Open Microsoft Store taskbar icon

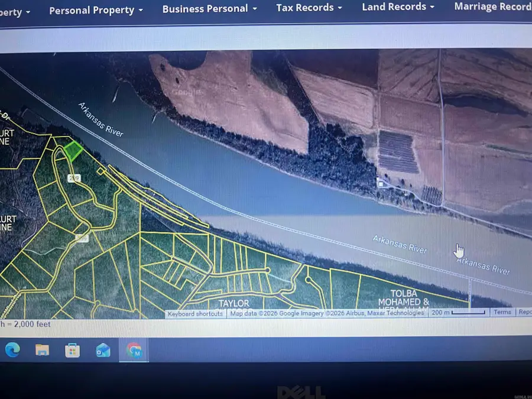pyautogui.click(x=72, y=351)
